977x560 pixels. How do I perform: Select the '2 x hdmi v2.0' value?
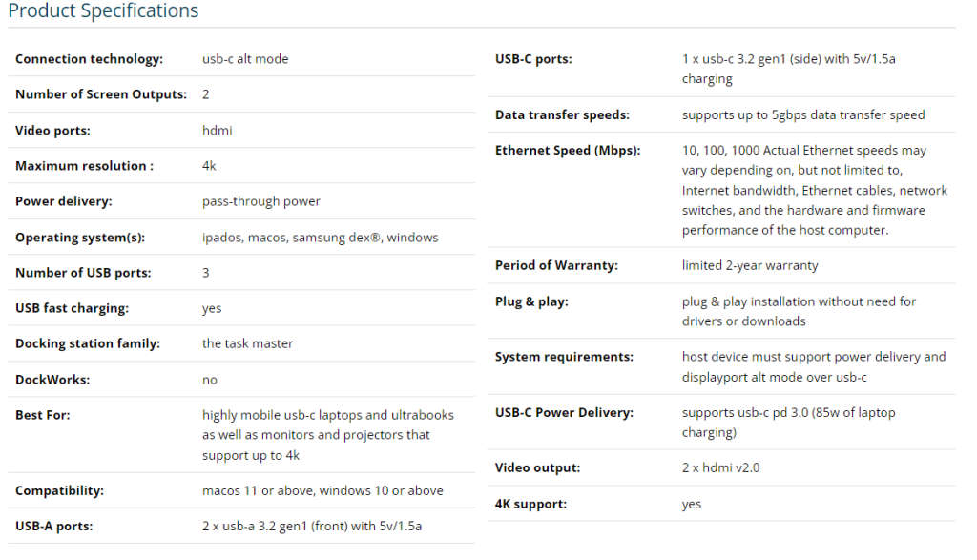[x=720, y=467]
